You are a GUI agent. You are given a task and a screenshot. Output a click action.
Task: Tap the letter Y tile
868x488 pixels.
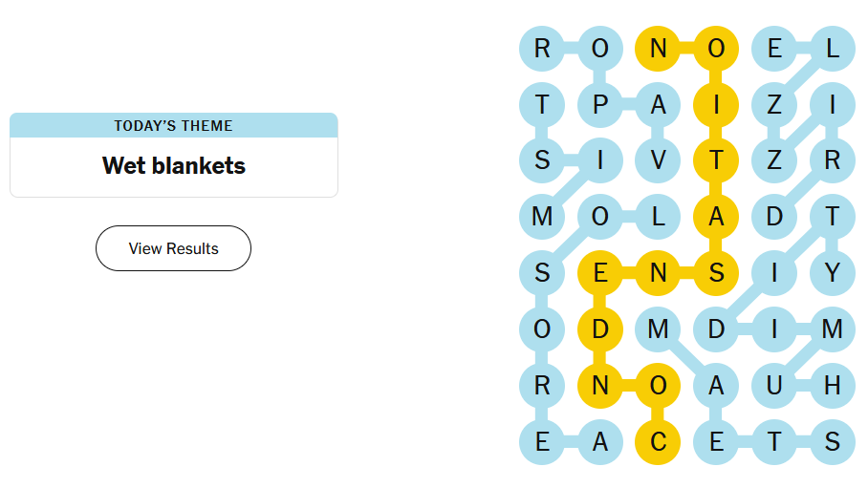click(832, 273)
